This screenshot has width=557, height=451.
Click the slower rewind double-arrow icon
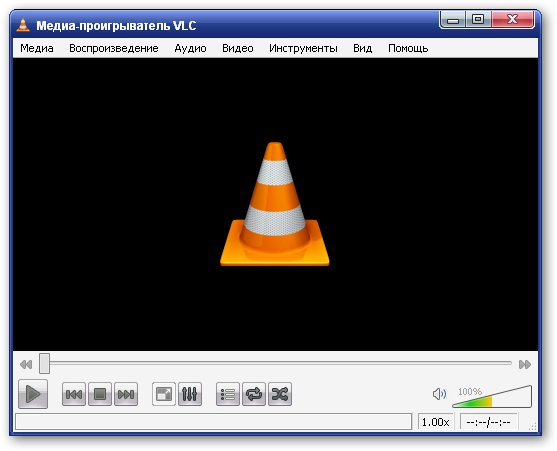point(26,364)
